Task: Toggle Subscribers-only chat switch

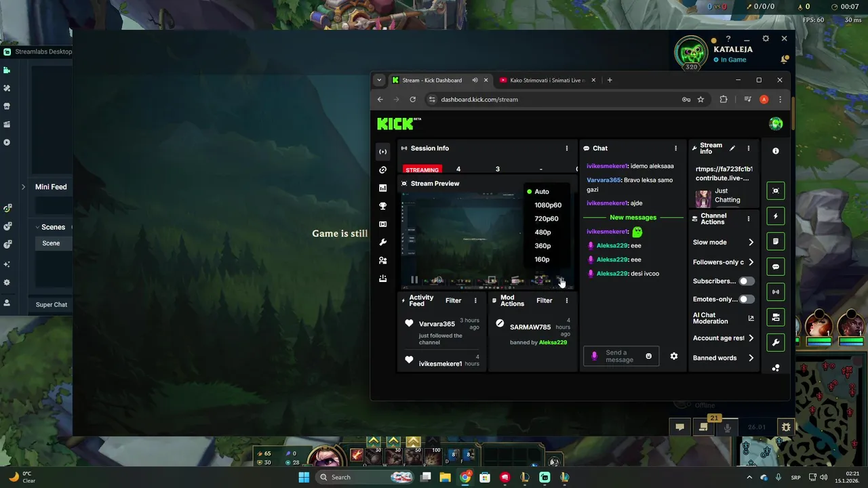Action: pyautogui.click(x=746, y=281)
